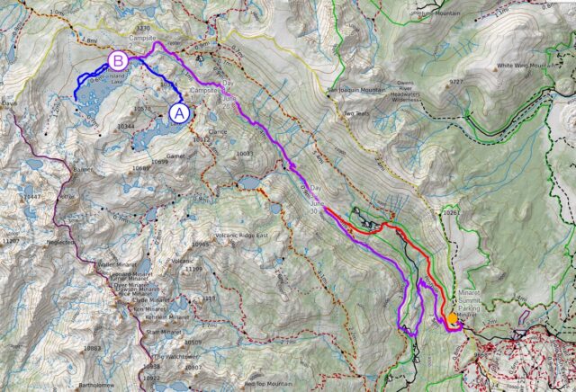Select the purple waypoint marker labeled B
This screenshot has width=576, height=392.
(118, 60)
